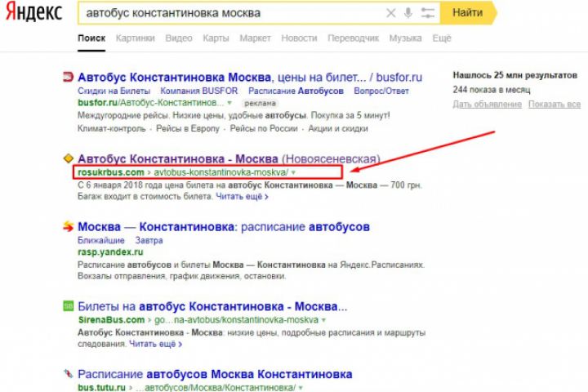
Task: Click Акции и скидки quick link
Action: point(338,129)
